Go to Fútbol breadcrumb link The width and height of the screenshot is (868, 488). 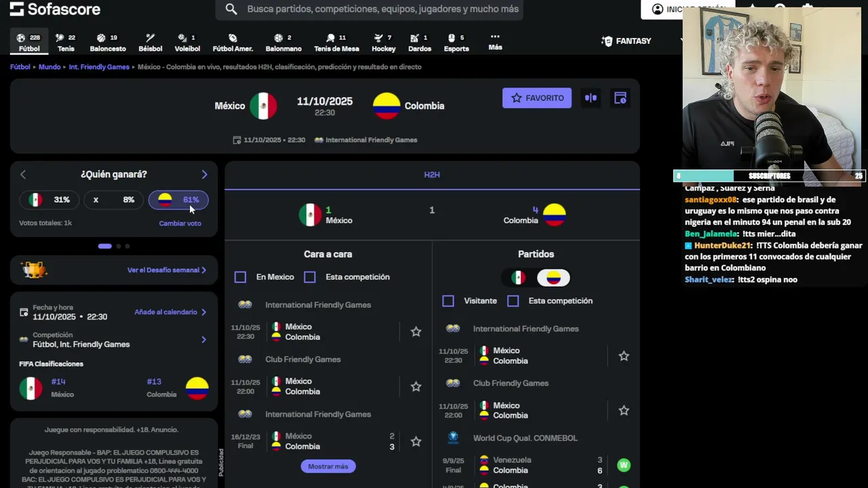tap(20, 67)
